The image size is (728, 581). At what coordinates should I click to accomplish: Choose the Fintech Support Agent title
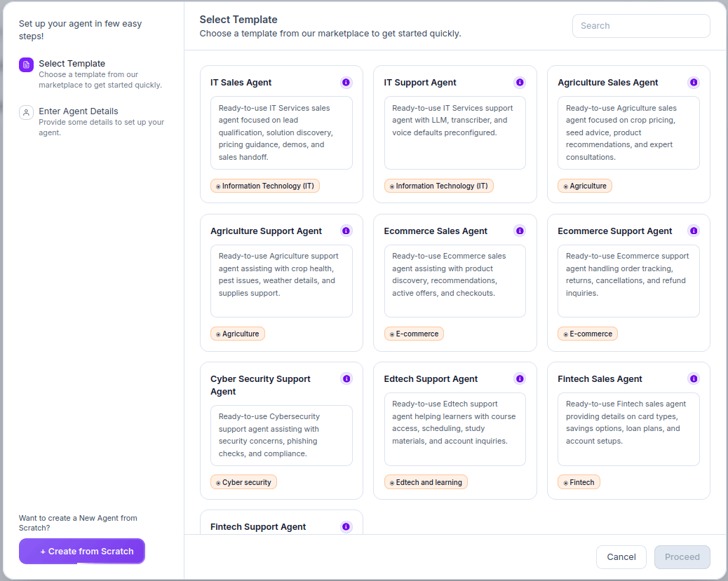click(257, 527)
